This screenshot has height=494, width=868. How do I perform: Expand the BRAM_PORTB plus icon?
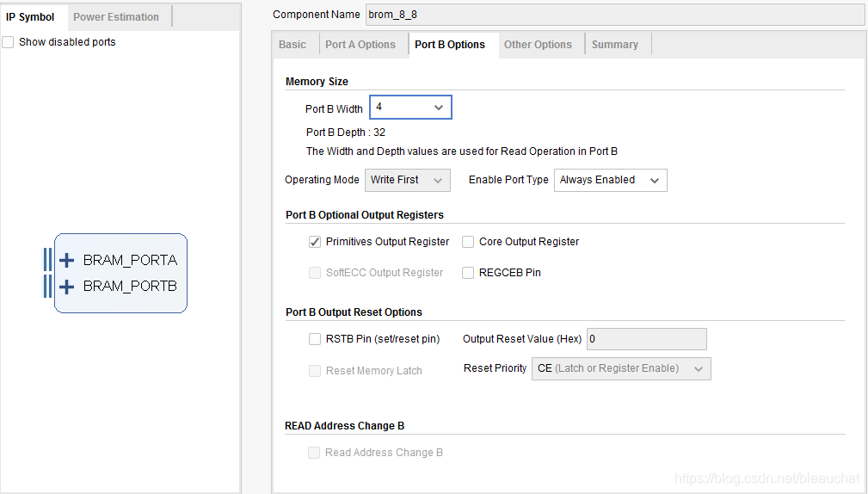pos(66,287)
